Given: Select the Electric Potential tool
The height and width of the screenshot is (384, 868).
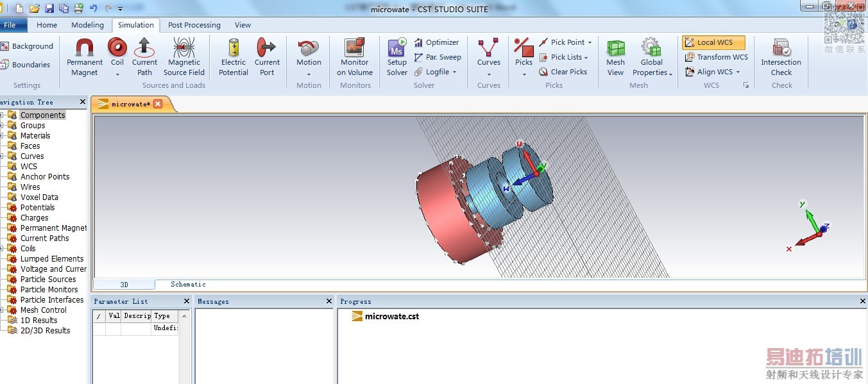Looking at the screenshot, I should coord(234,57).
